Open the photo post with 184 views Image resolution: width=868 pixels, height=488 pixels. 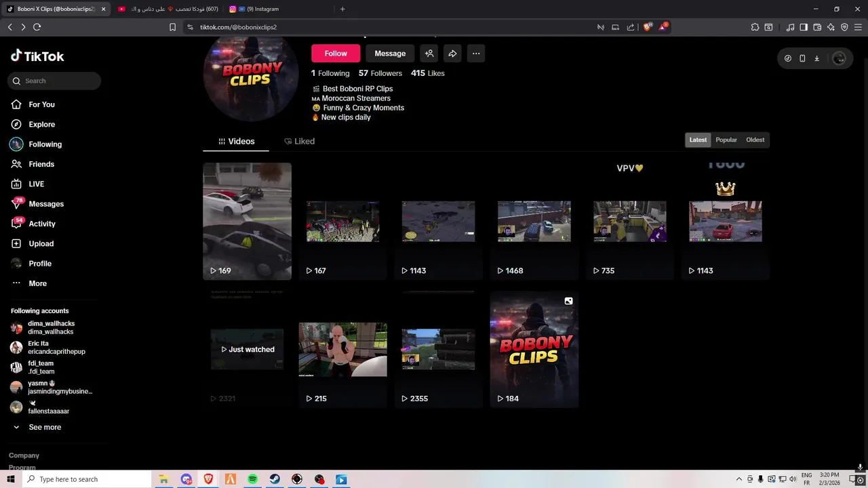pos(534,349)
